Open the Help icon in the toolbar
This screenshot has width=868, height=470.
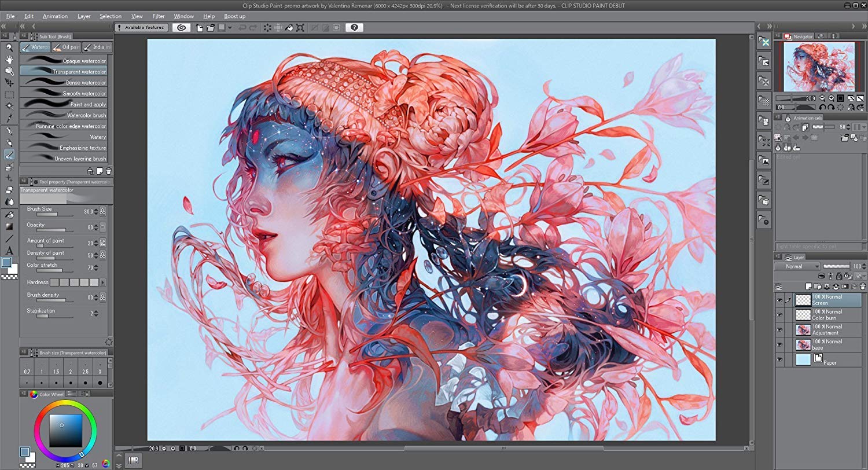tap(354, 27)
